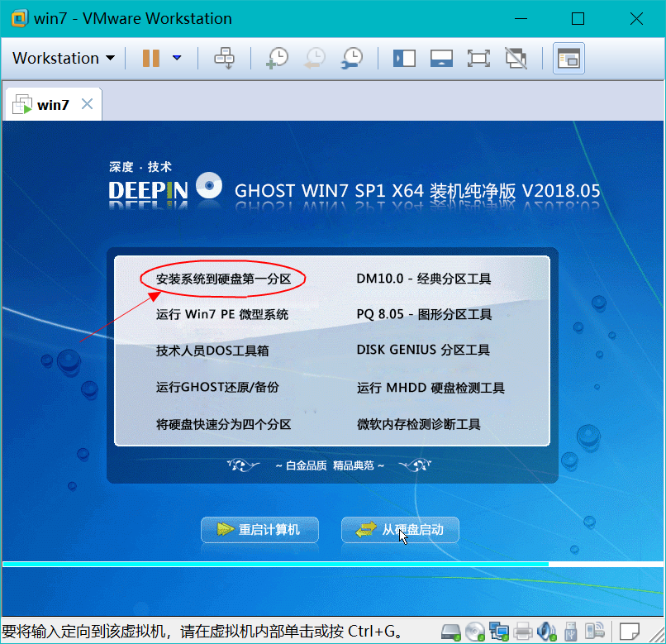Select install system to first partition
The image size is (666, 644).
(x=223, y=279)
